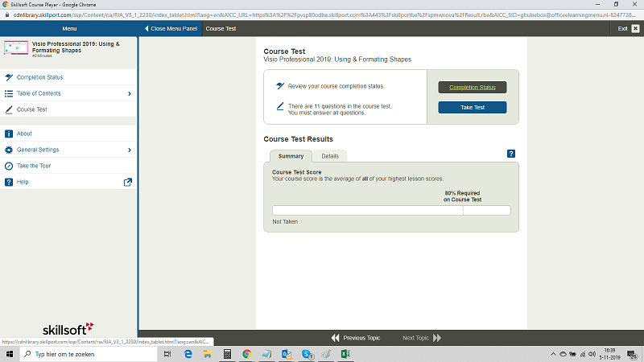Click the Close Menu Panel arrow icon
The height and width of the screenshot is (362, 644).
pos(147,29)
